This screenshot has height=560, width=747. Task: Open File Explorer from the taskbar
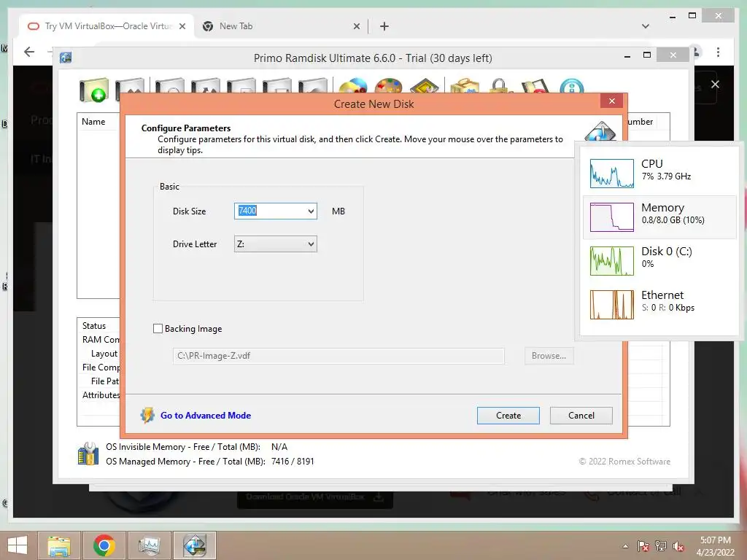[x=60, y=545]
